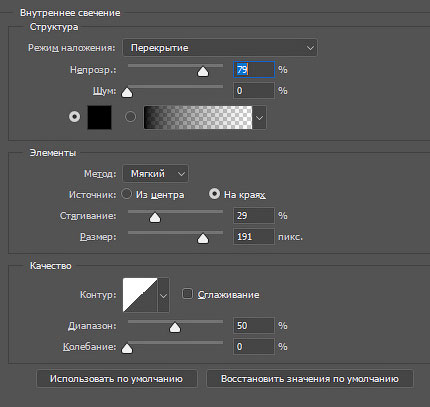
Task: Click Восстановить значения по умолчанию button
Action: [310, 379]
